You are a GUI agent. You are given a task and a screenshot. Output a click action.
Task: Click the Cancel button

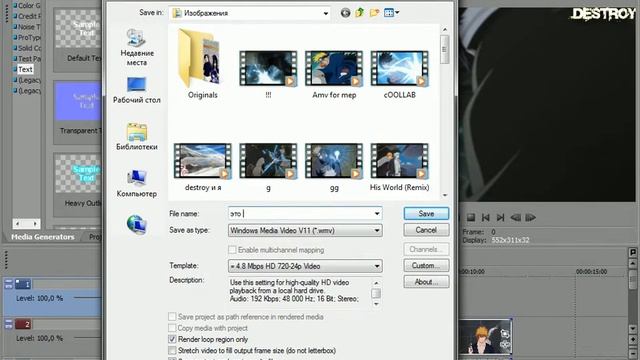tap(426, 230)
